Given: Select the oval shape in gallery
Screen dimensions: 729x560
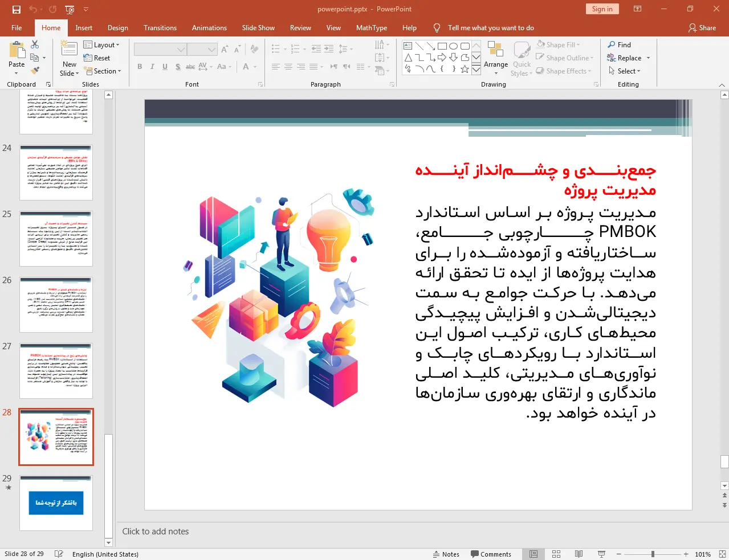Looking at the screenshot, I should coord(453,46).
